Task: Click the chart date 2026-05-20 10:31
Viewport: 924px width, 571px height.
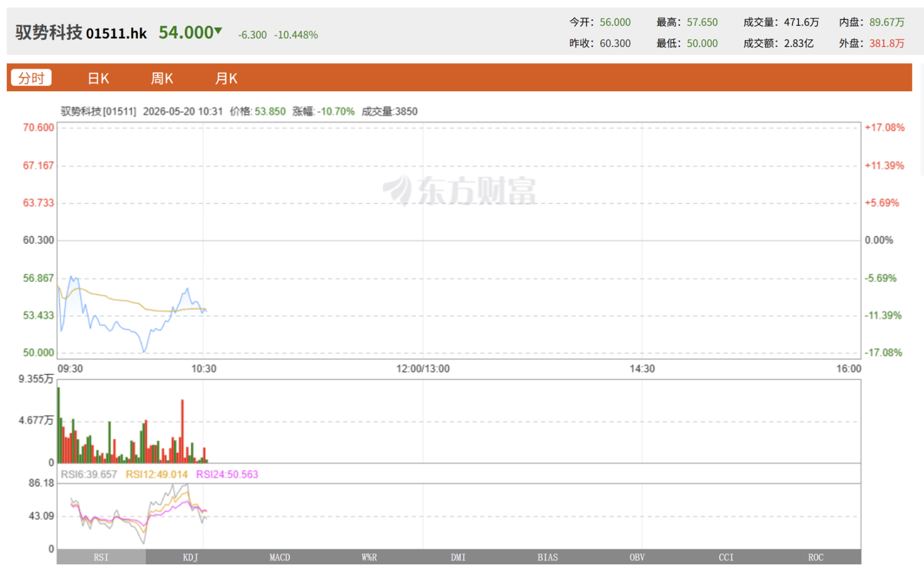Action: (182, 111)
